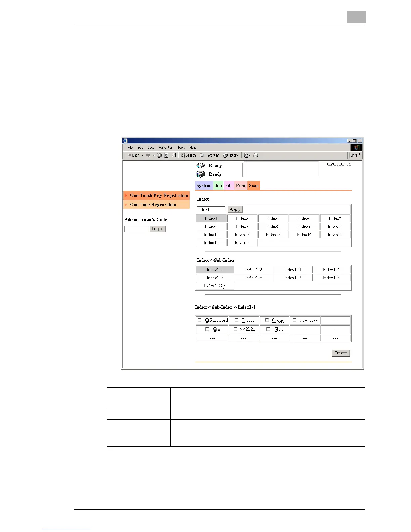
Task: Click the envelope icon next to 2222
Action: coord(243,329)
